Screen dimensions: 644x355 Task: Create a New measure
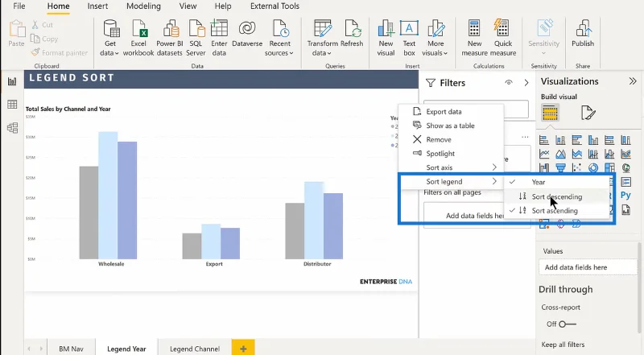(x=474, y=38)
